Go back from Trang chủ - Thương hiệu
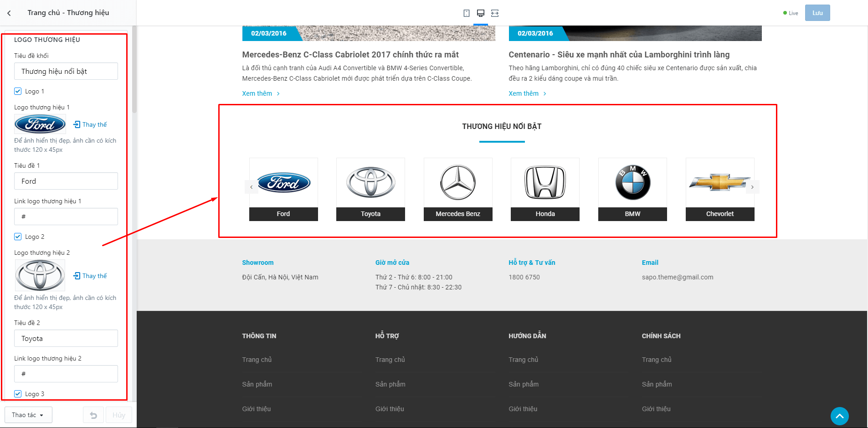The width and height of the screenshot is (868, 428). click(9, 13)
